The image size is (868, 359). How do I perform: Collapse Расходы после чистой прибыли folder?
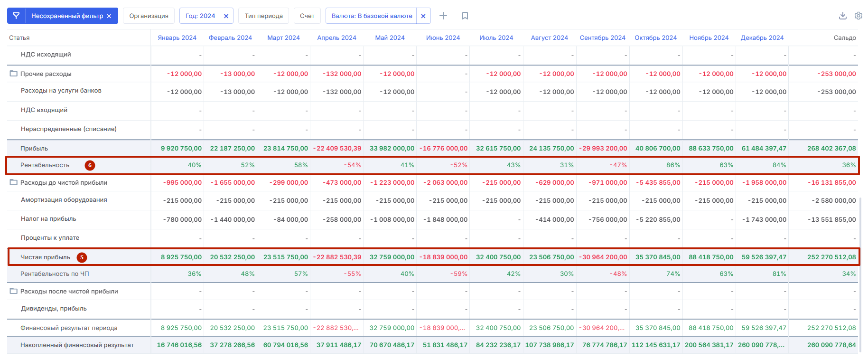pos(14,291)
